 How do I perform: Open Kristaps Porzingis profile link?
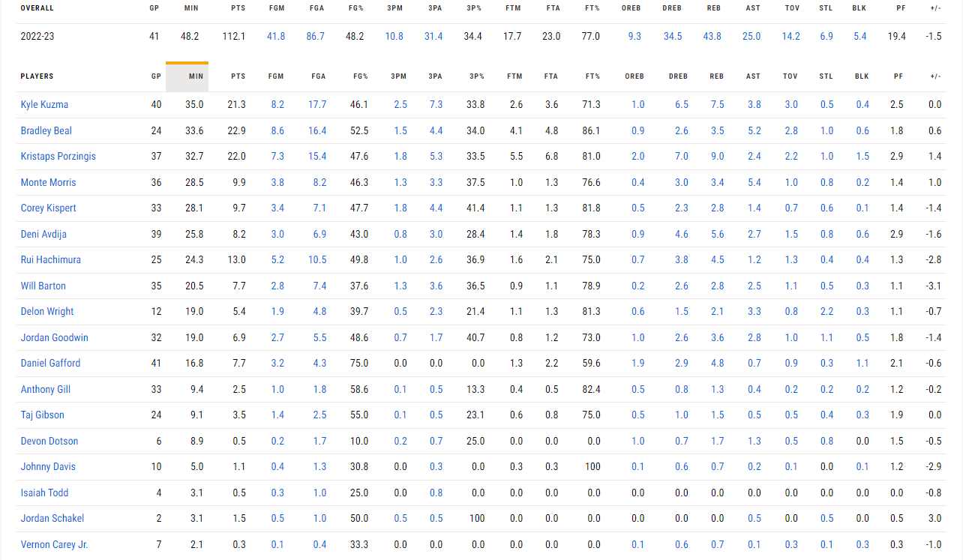tap(58, 157)
